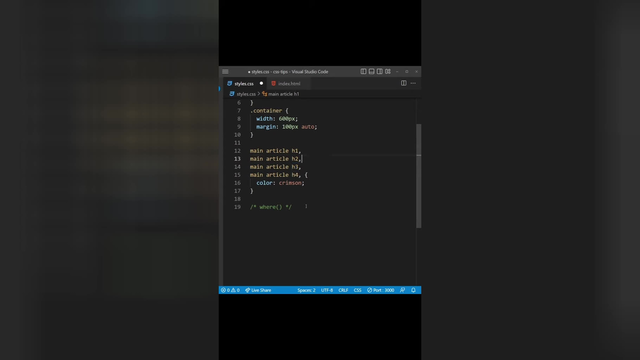640x360 pixels.
Task: Start Live Share session
Action: (x=258, y=290)
